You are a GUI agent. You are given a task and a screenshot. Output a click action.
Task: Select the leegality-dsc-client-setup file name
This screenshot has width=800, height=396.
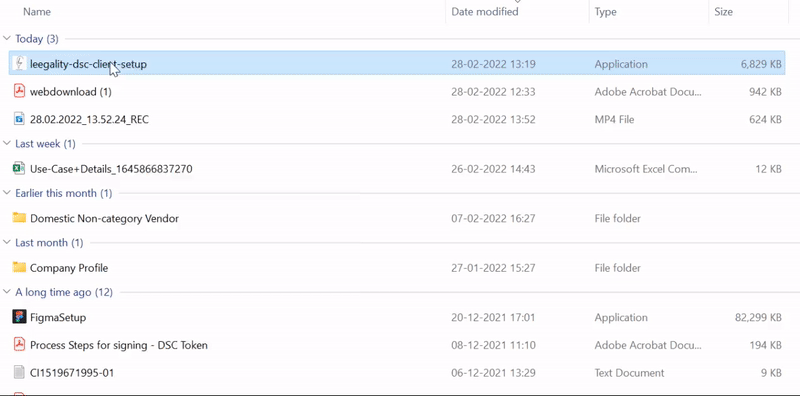(88, 64)
